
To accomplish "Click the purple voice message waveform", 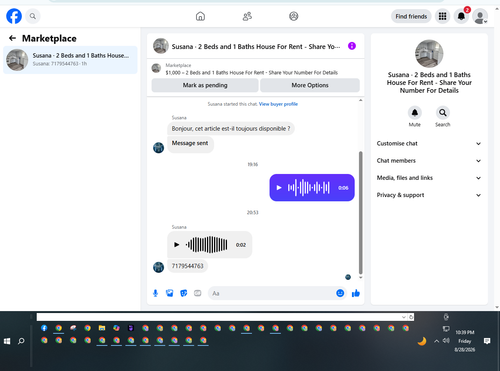I will tap(309, 188).
